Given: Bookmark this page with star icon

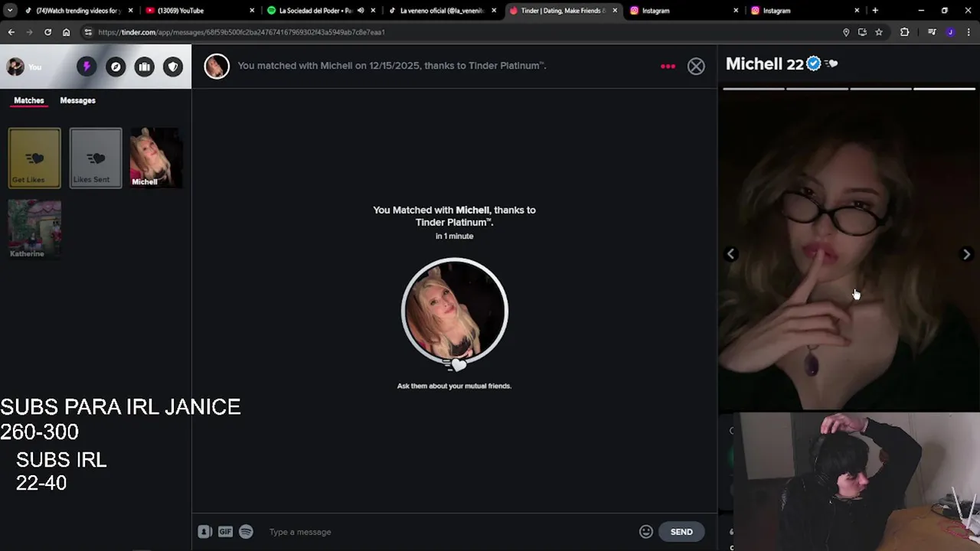Looking at the screenshot, I should (x=879, y=32).
